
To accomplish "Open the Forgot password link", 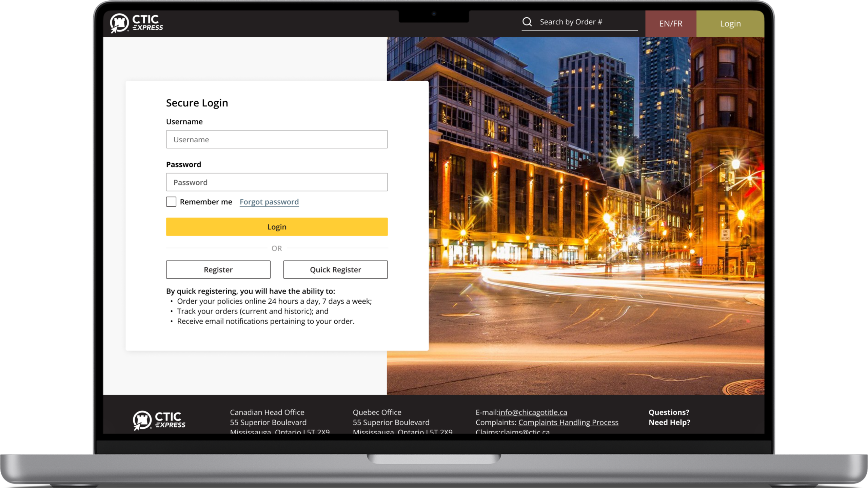I will point(269,202).
